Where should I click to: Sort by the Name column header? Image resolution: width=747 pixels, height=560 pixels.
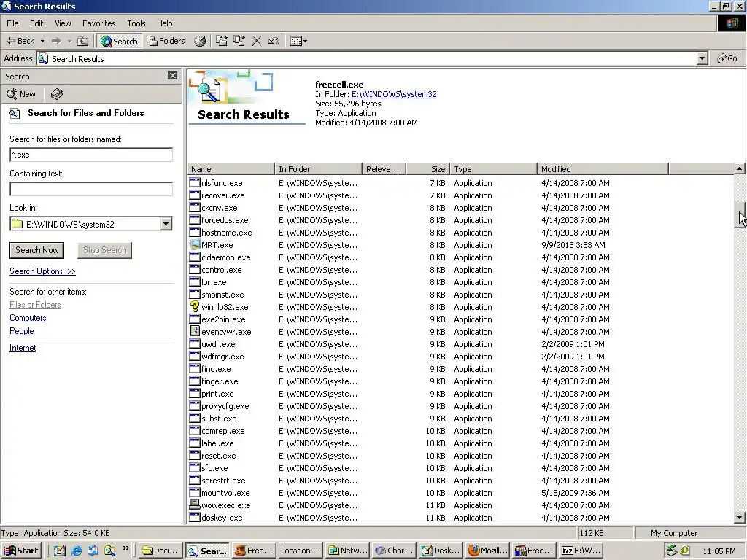231,168
